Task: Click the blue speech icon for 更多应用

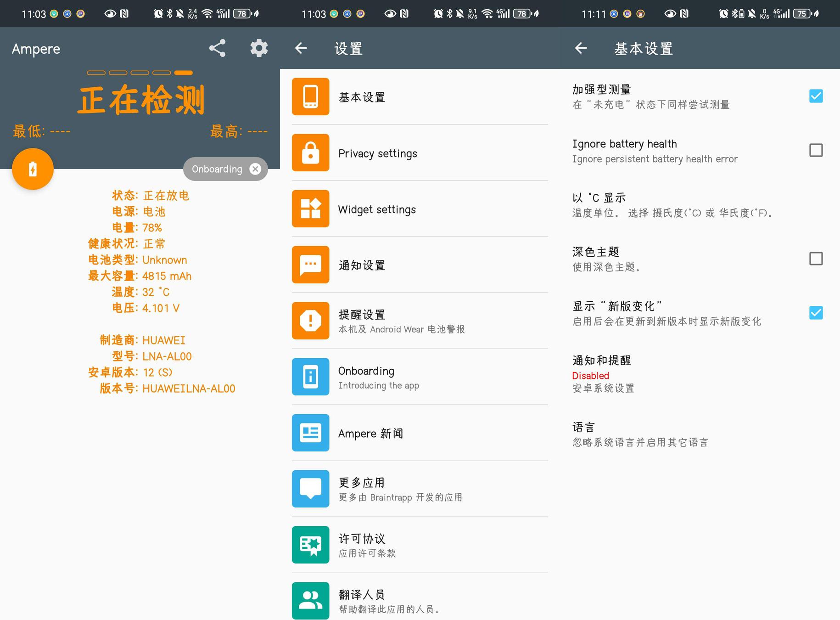Action: tap(310, 489)
